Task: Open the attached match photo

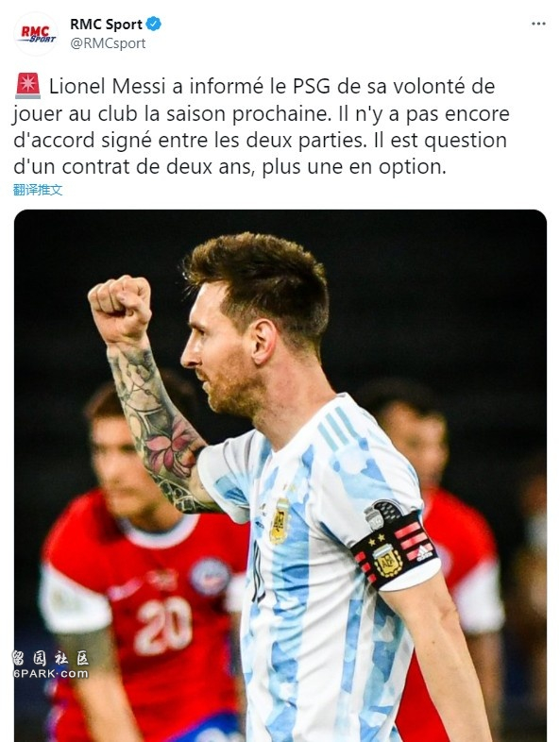Action: 280,475
